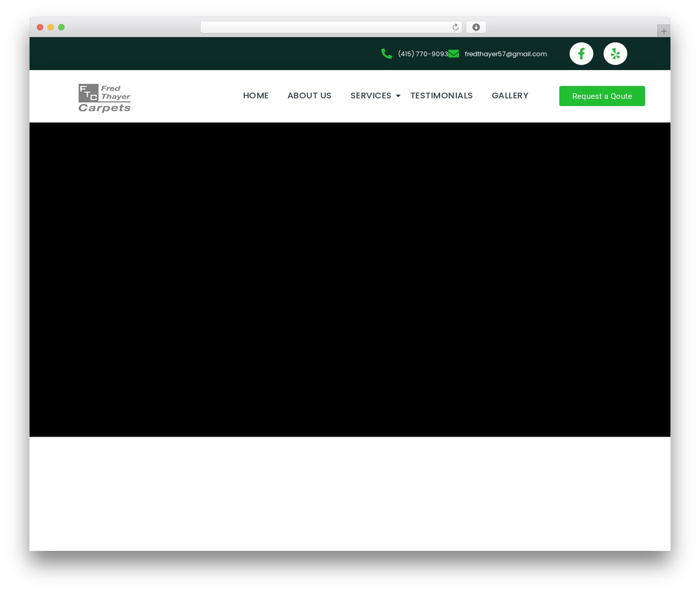Minimize the window with yellow button

(x=51, y=27)
